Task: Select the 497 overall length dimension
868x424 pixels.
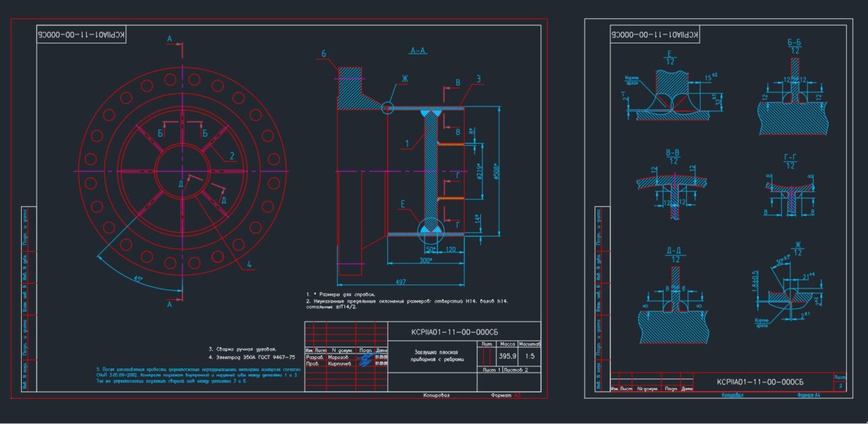Action: click(401, 282)
